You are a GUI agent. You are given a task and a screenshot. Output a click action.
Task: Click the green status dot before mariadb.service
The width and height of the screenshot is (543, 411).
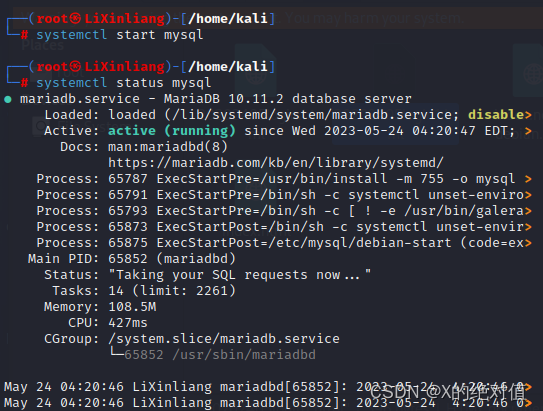[x=8, y=100]
